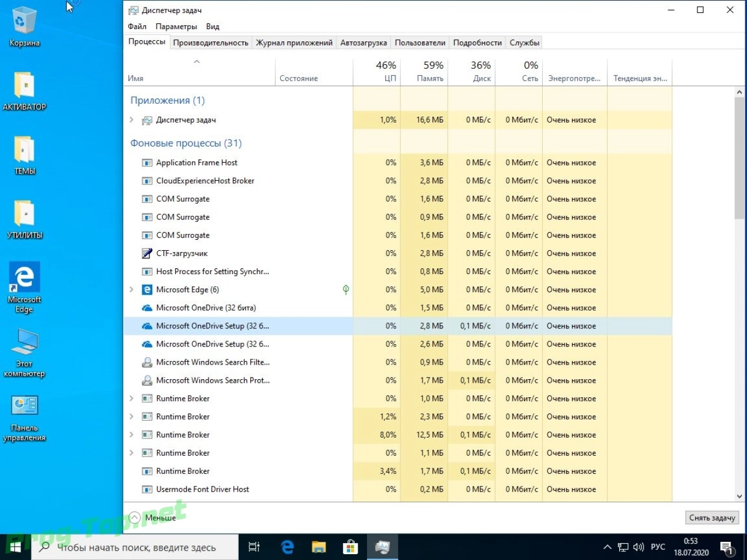Click the network icon in system tray
The image size is (747, 560).
click(x=623, y=547)
